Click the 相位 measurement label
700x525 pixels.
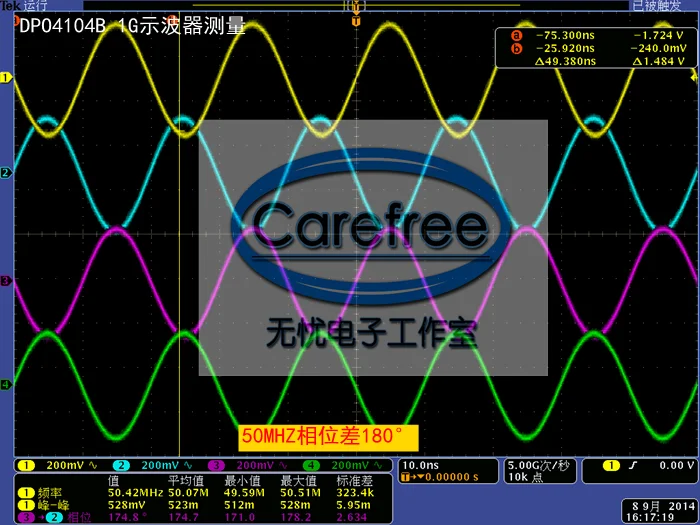click(79, 518)
